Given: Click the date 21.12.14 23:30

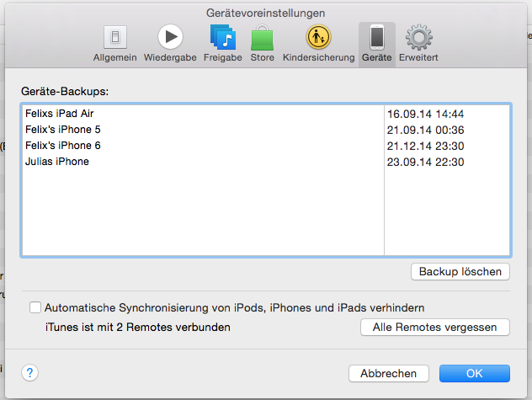Looking at the screenshot, I should point(425,146).
